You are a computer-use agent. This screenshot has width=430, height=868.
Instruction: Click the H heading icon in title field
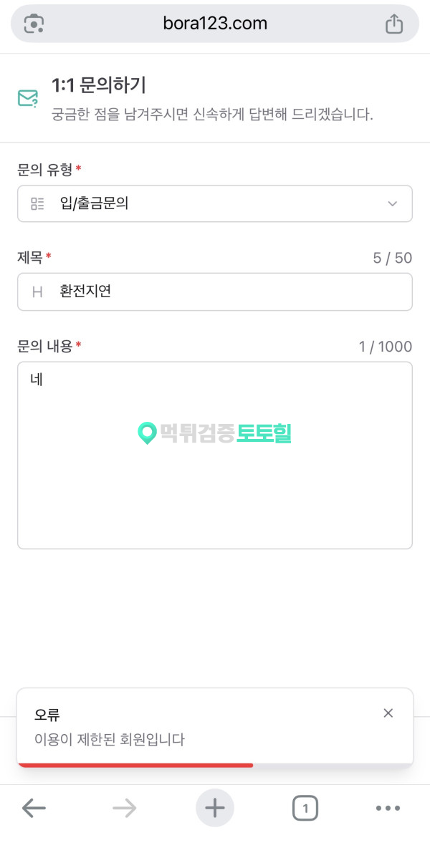(x=37, y=291)
